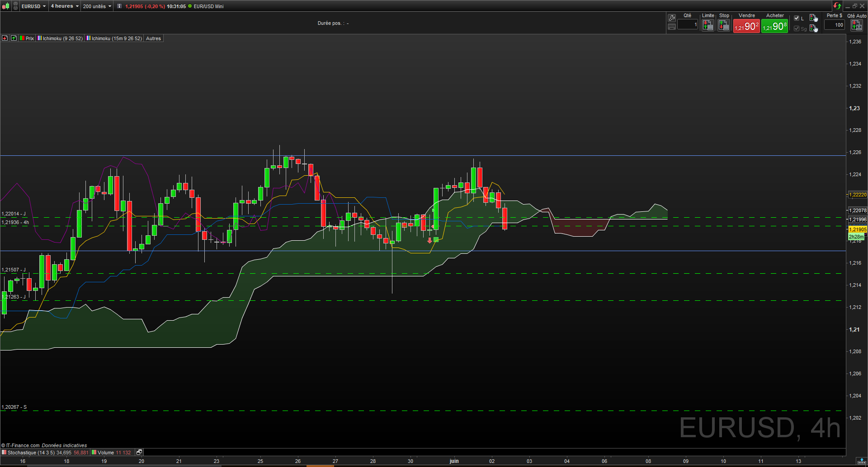Click the instrument info 'i' icon

(x=119, y=6)
